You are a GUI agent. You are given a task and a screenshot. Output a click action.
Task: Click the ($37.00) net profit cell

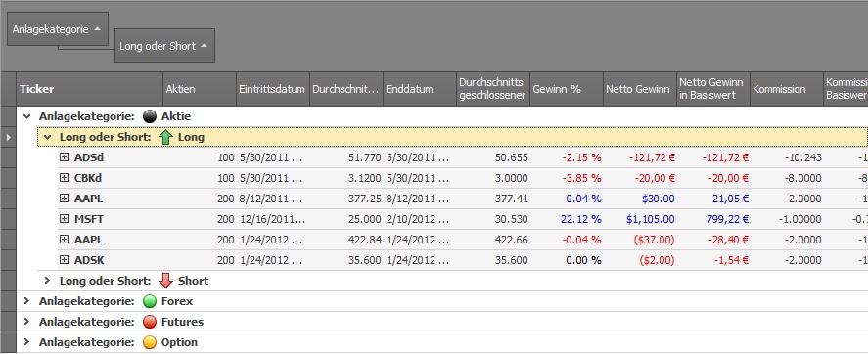(x=640, y=240)
